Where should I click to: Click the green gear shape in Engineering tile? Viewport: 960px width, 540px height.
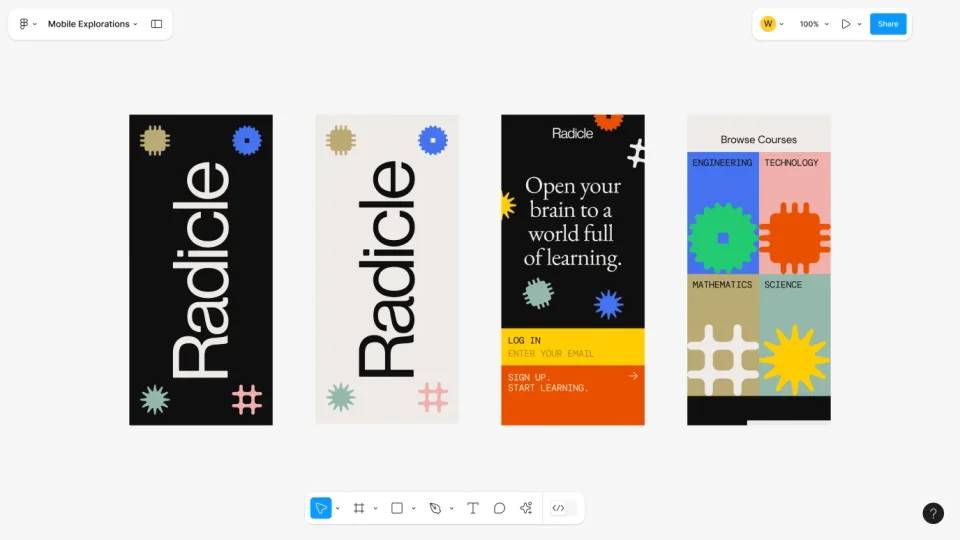pyautogui.click(x=723, y=238)
